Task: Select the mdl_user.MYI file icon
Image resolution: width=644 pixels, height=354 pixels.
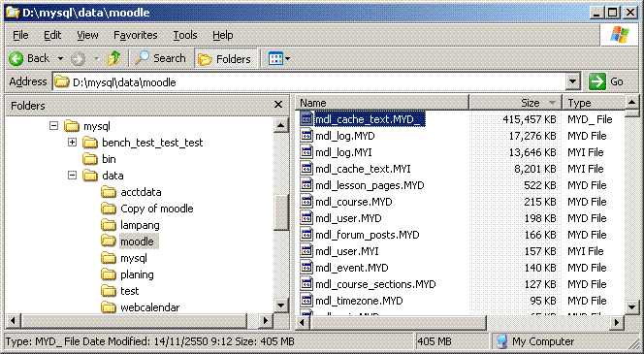Action: pyautogui.click(x=306, y=251)
